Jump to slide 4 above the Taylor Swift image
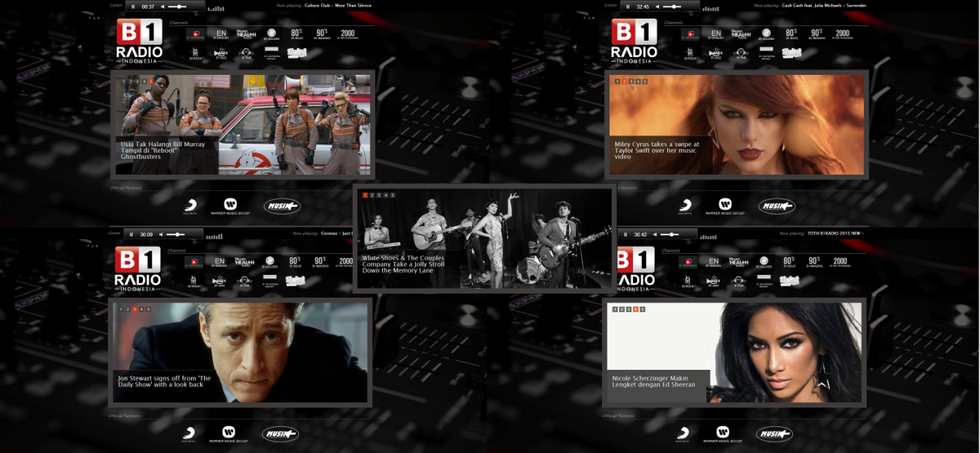Viewport: 980px width, 453px height. point(637,82)
